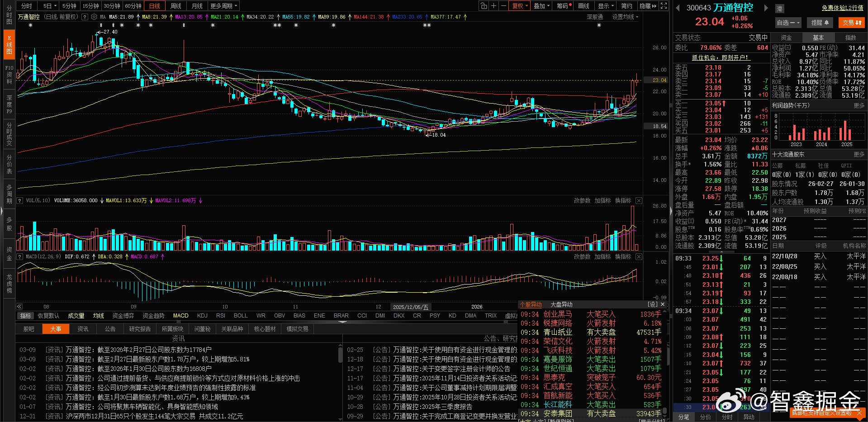
Task: Toggle MACD indicator
Action: tap(180, 316)
